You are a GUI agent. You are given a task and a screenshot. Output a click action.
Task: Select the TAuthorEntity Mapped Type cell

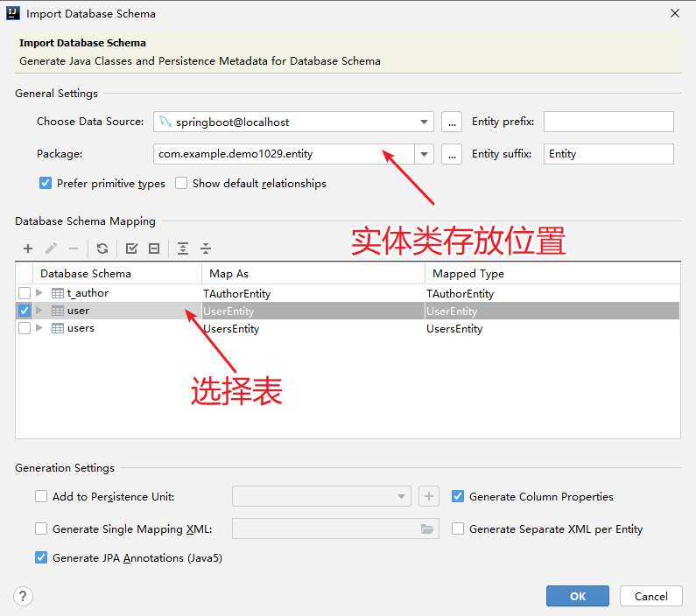click(x=552, y=294)
